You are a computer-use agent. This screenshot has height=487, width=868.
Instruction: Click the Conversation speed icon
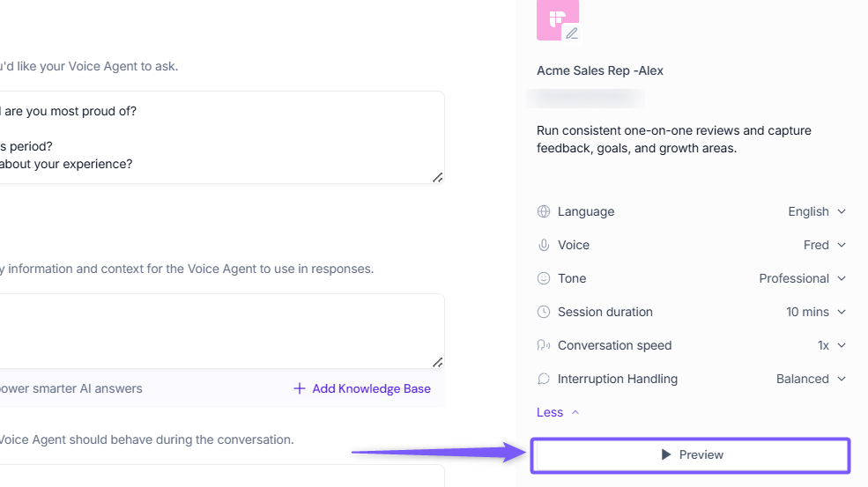[544, 345]
